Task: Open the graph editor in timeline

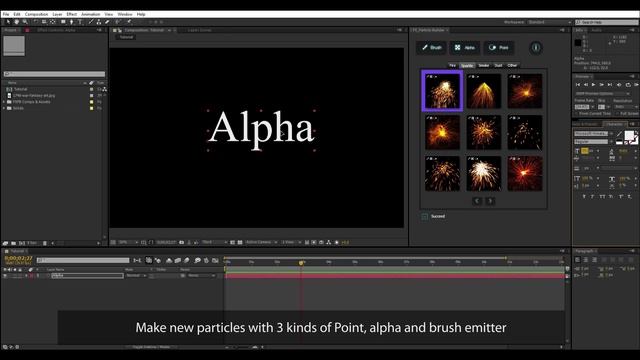Action: 215,260
